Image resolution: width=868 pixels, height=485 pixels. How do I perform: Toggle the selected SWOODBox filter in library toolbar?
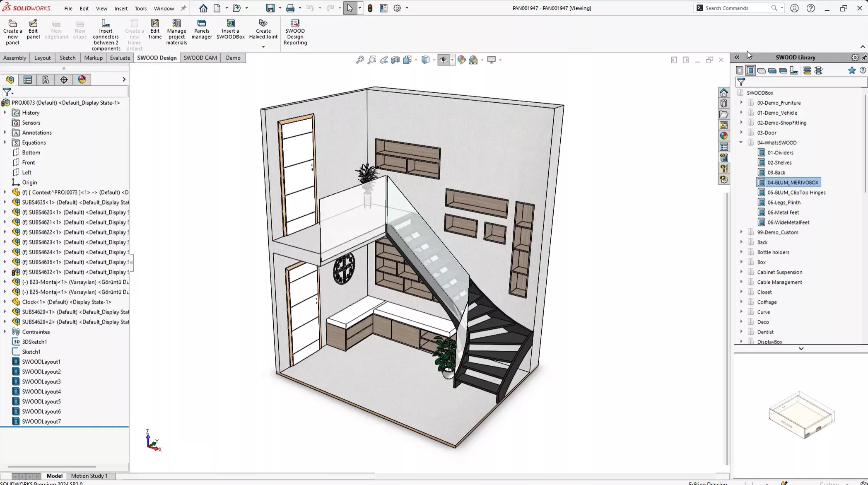(750, 70)
